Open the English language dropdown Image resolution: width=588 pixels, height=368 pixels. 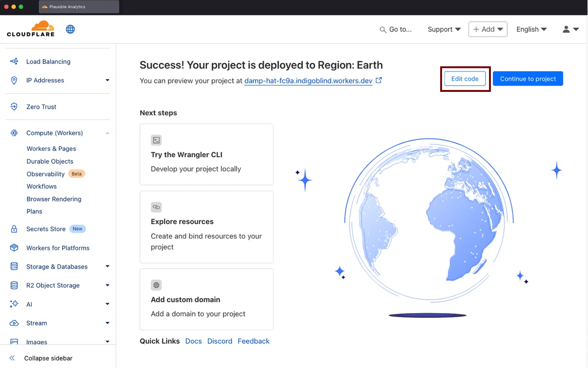click(531, 29)
